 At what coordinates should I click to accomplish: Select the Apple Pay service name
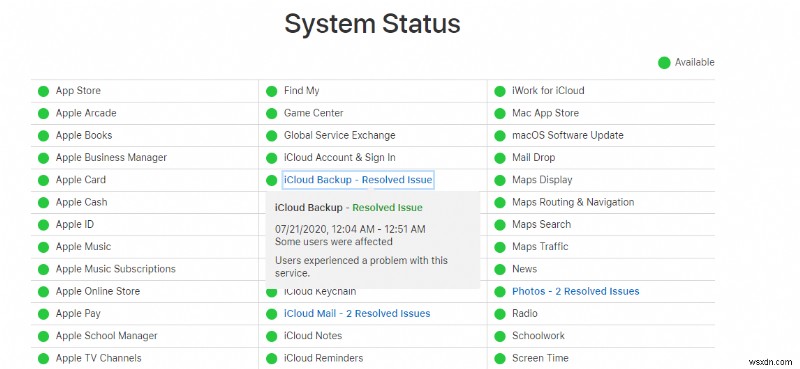(78, 313)
